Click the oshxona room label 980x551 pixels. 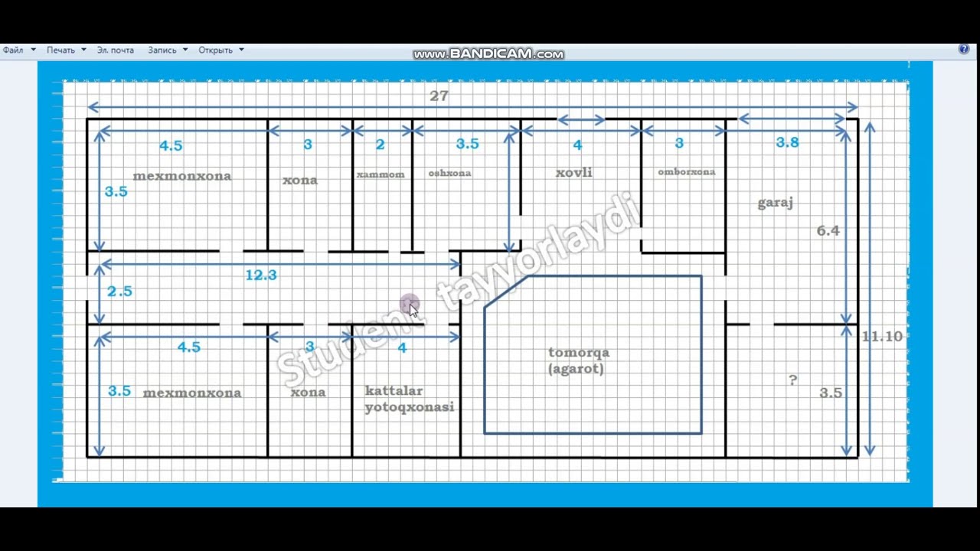point(449,173)
